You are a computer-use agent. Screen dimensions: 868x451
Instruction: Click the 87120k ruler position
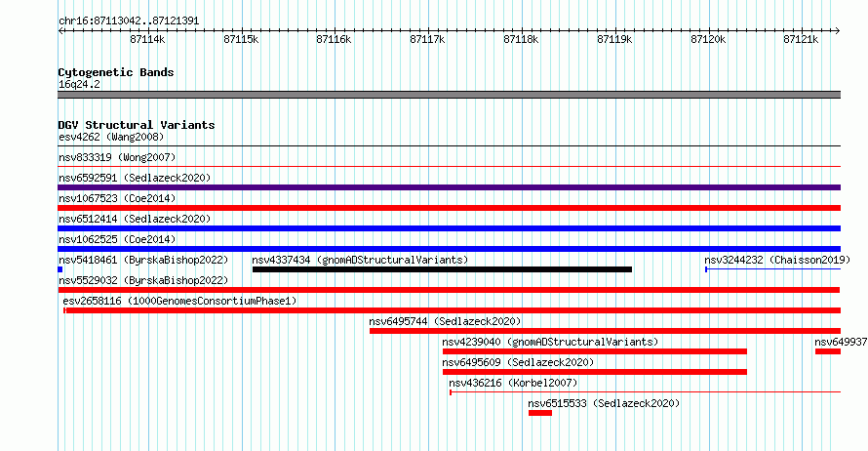pyautogui.click(x=708, y=39)
